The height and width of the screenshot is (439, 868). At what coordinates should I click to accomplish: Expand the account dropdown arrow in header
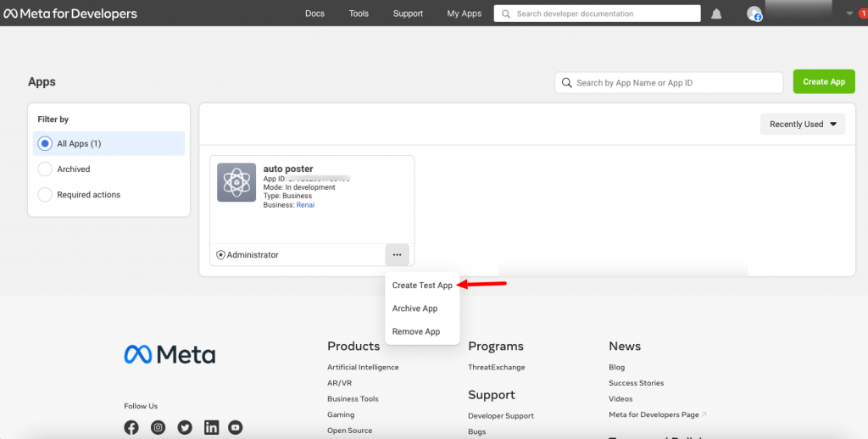pyautogui.click(x=850, y=14)
